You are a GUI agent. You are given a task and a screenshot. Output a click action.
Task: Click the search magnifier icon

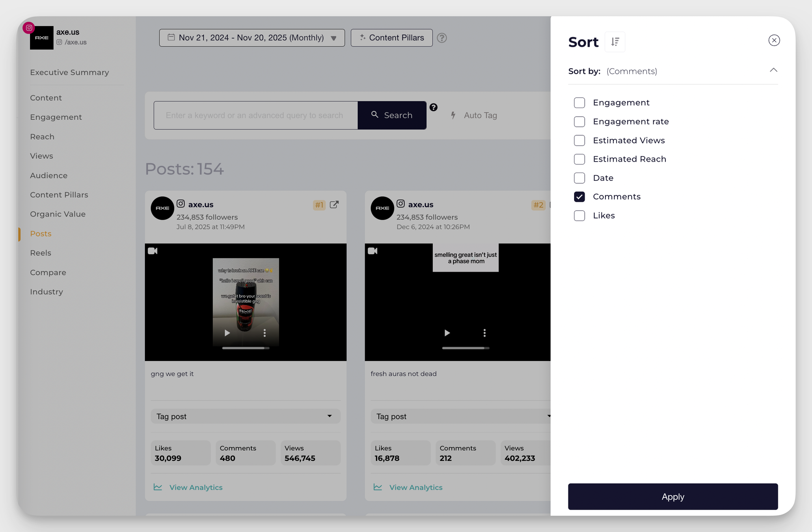(x=374, y=115)
